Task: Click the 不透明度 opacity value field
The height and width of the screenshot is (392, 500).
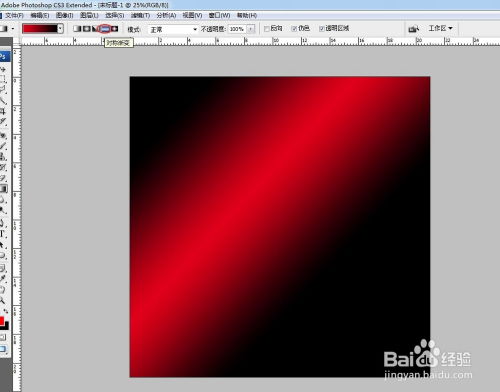Action: 237,29
